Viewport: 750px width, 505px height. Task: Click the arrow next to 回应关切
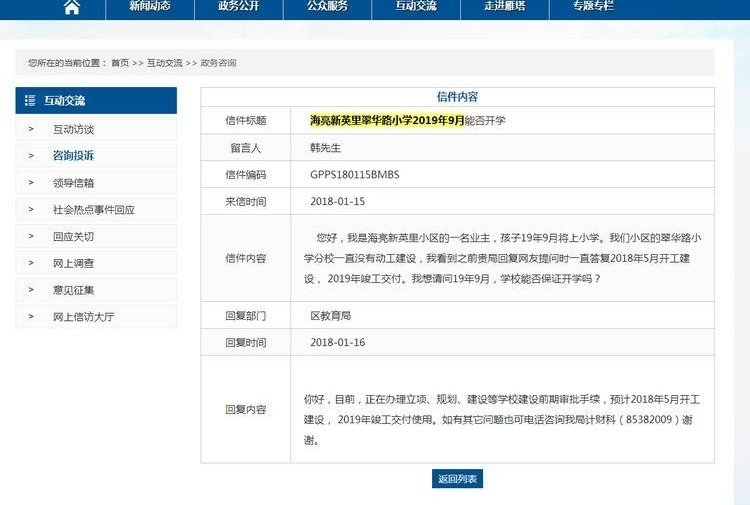[31, 236]
